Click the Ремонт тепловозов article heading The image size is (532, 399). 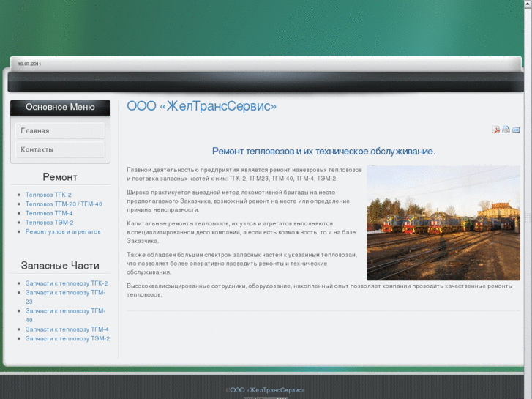pos(323,151)
